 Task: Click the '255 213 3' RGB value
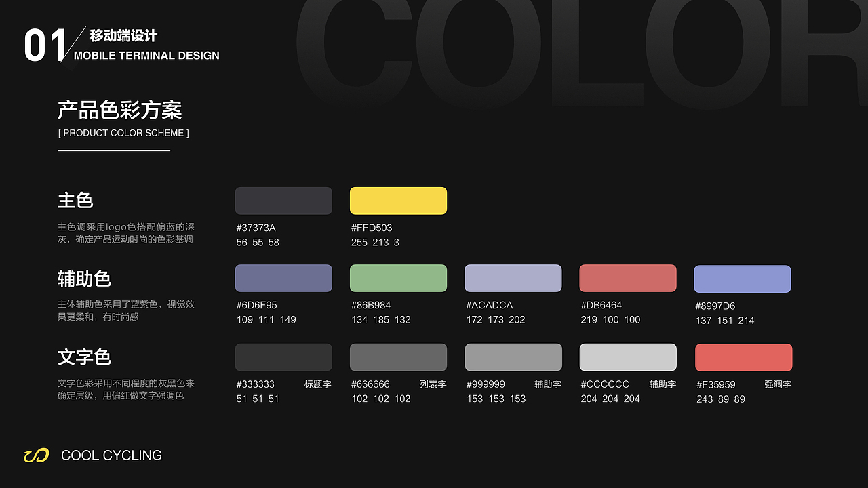[375, 242]
